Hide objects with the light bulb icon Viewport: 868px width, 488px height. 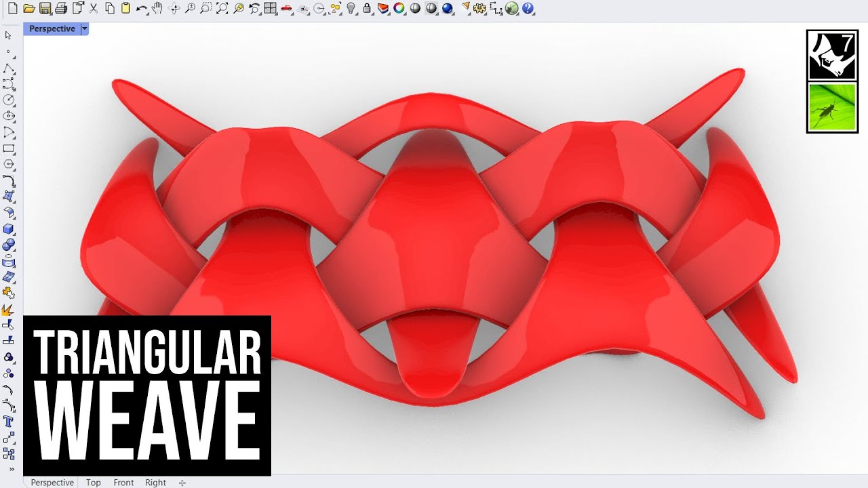click(351, 8)
